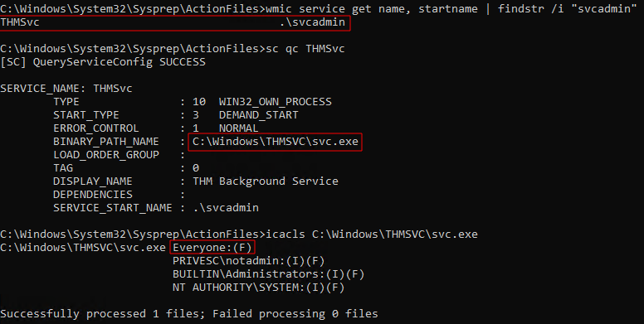Image resolution: width=644 pixels, height=324 pixels.
Task: Click the SERVICE_NAME: THMSvc line
Action: pyautogui.click(x=66, y=89)
